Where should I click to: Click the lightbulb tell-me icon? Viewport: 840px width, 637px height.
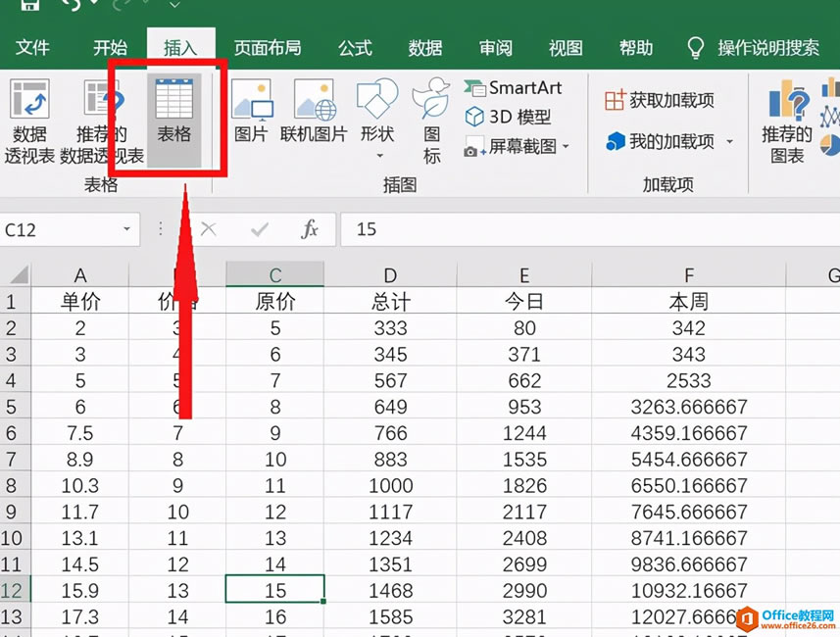(x=695, y=48)
